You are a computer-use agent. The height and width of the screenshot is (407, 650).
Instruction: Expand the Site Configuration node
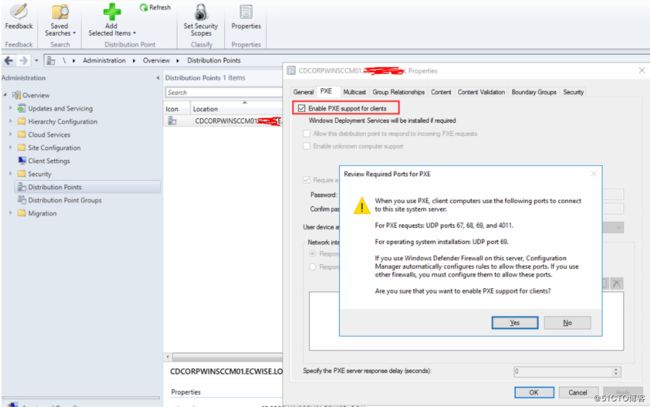[10, 148]
